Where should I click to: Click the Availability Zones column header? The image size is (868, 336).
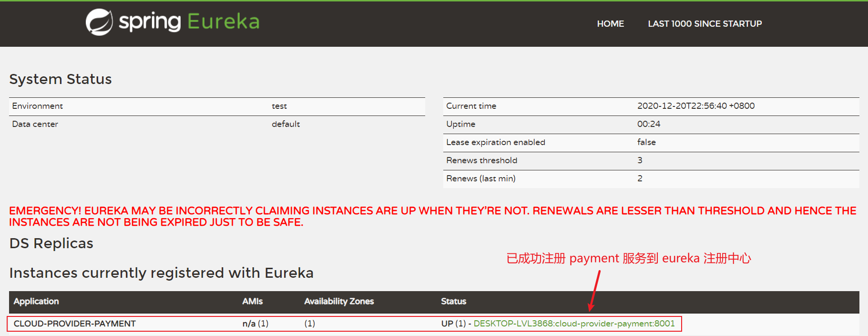(339, 302)
